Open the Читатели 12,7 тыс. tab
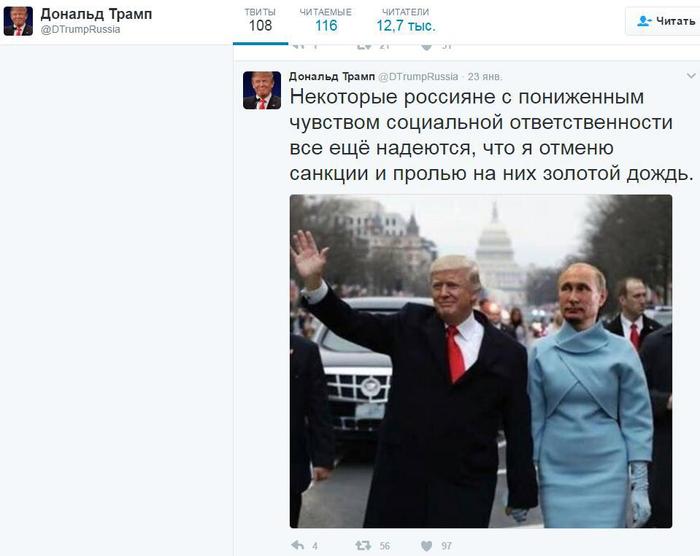Viewport: 700px width, 556px height. click(x=405, y=21)
